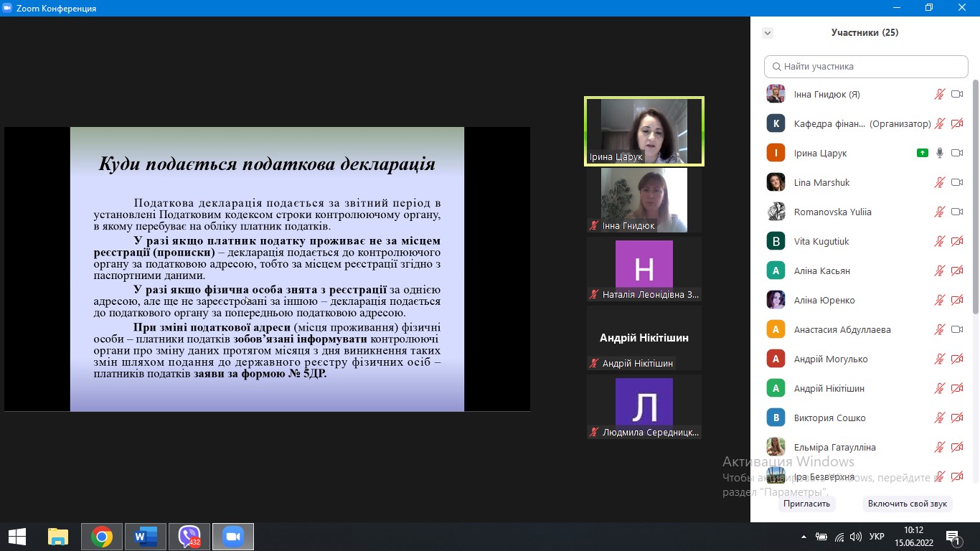
Task: Select Анастасия Абдуллаева in the participants list
Action: [x=842, y=329]
